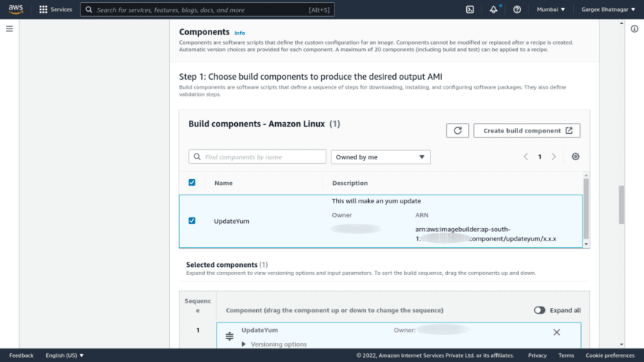
Task: Expand Versioning options for UpdateYum
Action: [x=274, y=344]
